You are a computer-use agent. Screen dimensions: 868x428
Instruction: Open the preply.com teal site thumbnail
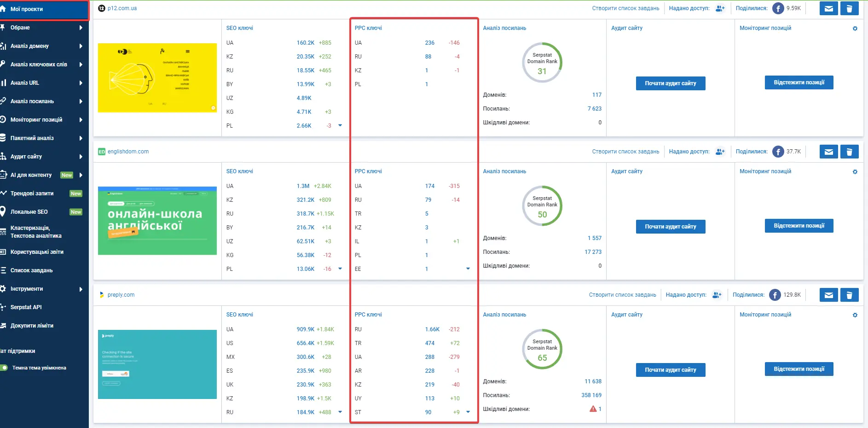pyautogui.click(x=157, y=364)
